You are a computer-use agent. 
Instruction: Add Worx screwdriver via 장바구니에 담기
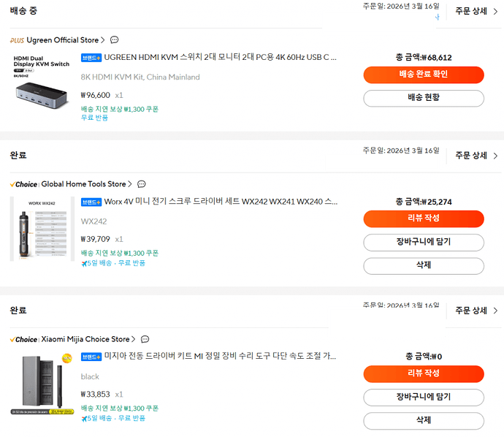click(423, 243)
